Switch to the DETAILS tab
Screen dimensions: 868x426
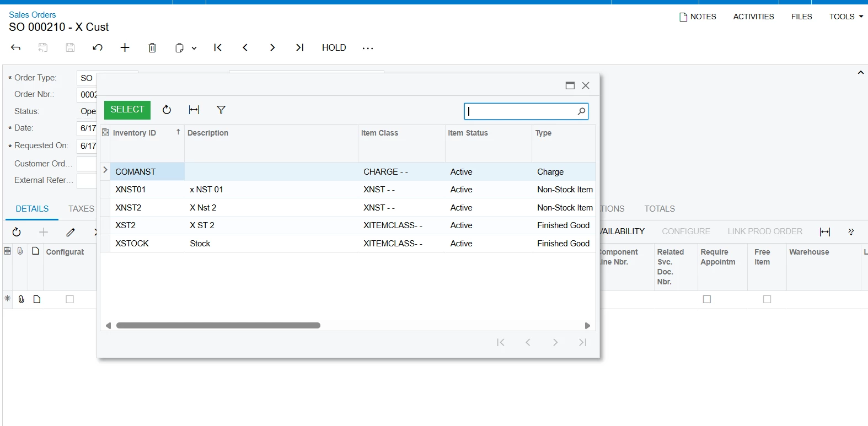32,209
